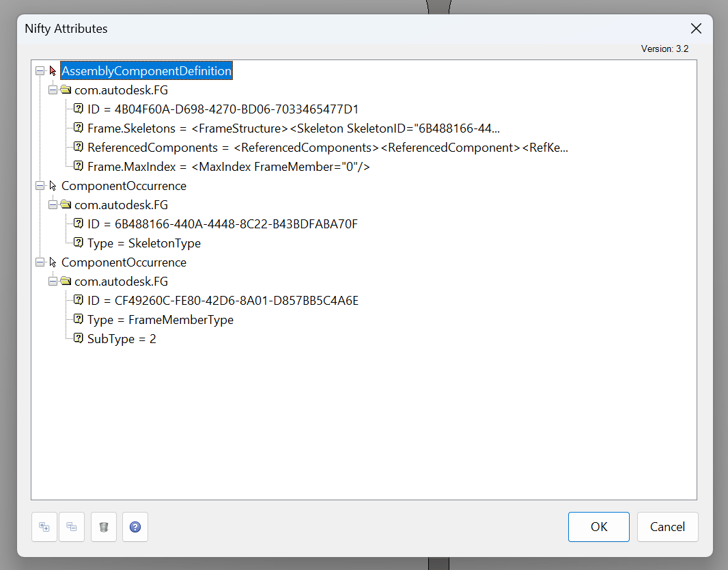Select SubType = 2 row
Viewport: 728px width, 570px height.
(122, 339)
